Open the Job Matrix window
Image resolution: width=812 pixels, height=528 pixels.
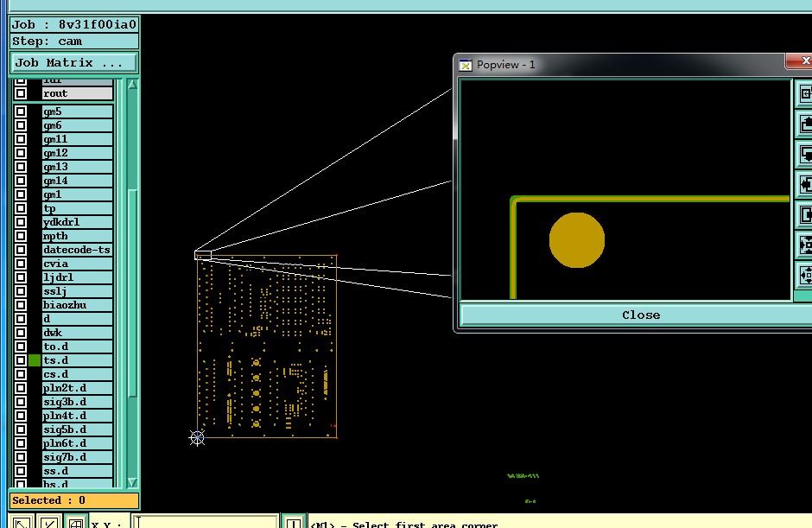[x=74, y=63]
